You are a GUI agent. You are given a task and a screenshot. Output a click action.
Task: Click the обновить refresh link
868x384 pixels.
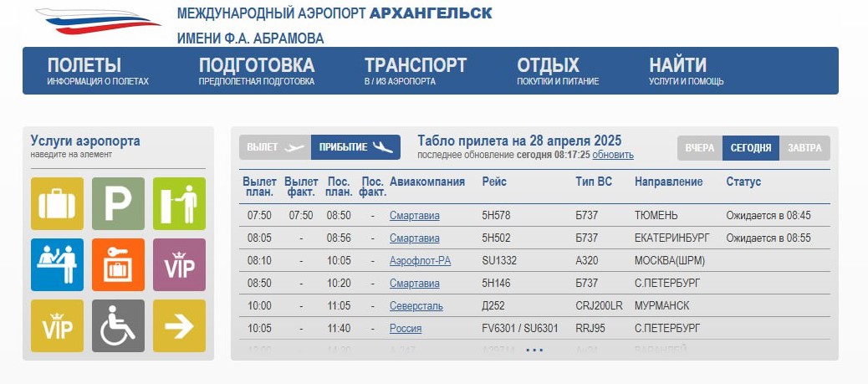tap(613, 155)
